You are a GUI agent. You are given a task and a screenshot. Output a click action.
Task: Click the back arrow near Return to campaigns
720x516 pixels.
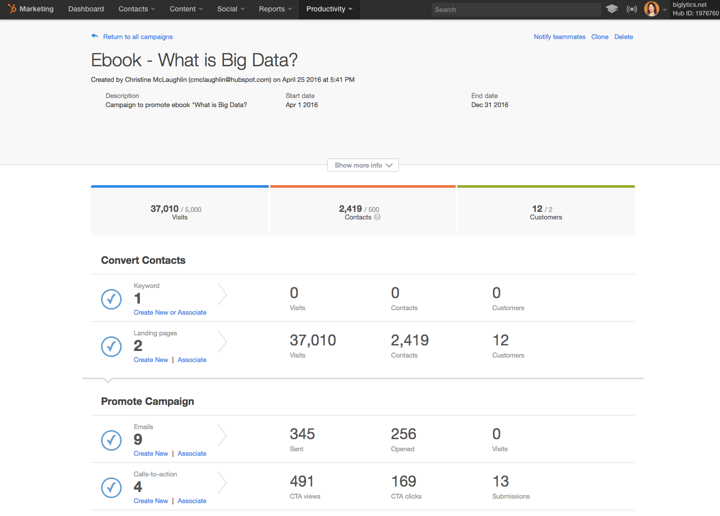pos(95,36)
